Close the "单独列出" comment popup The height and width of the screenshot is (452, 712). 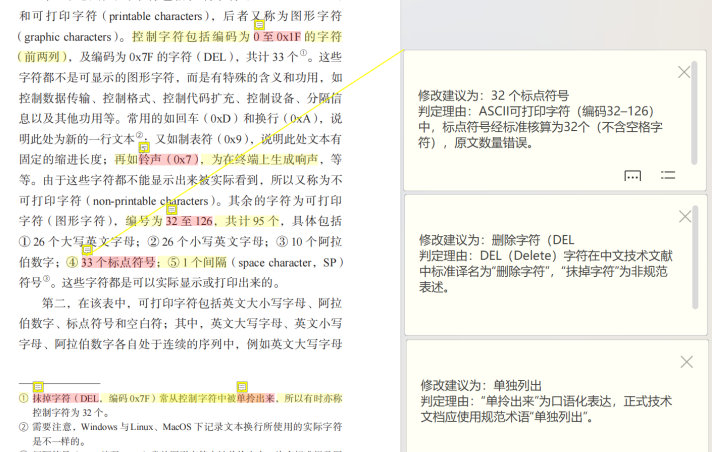pyautogui.click(x=687, y=362)
